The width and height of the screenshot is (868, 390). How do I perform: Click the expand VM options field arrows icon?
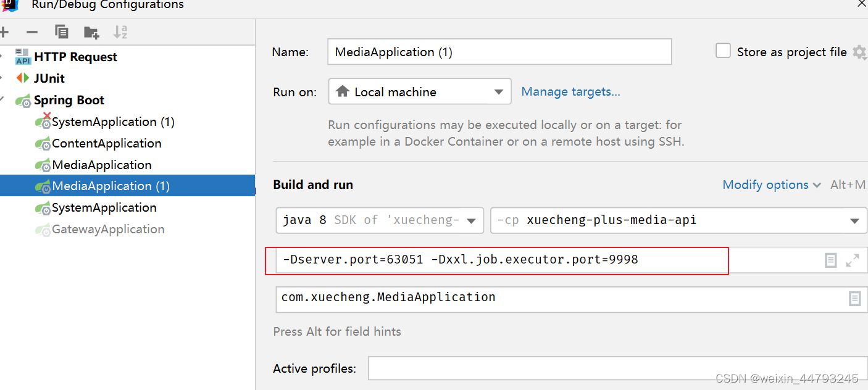coord(853,260)
